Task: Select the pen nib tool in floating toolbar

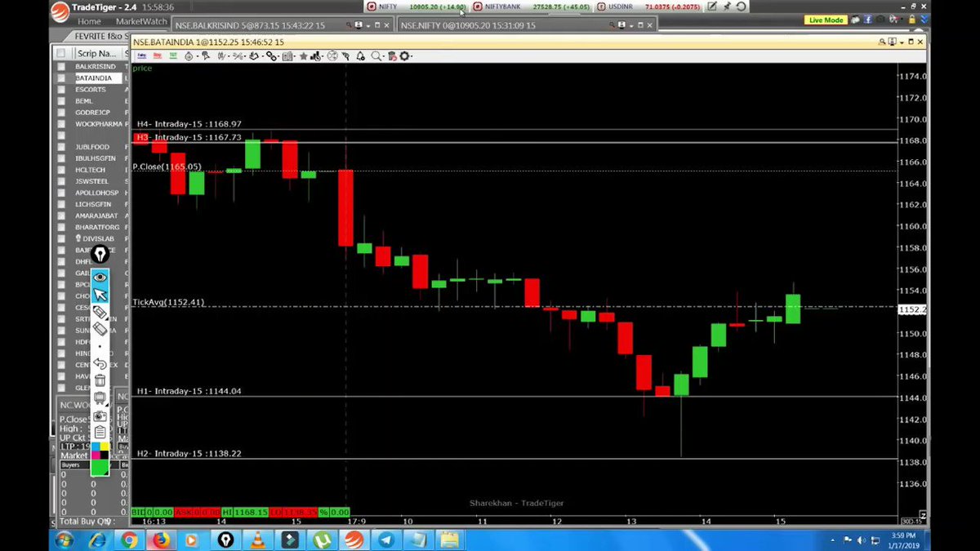Action: point(100,254)
